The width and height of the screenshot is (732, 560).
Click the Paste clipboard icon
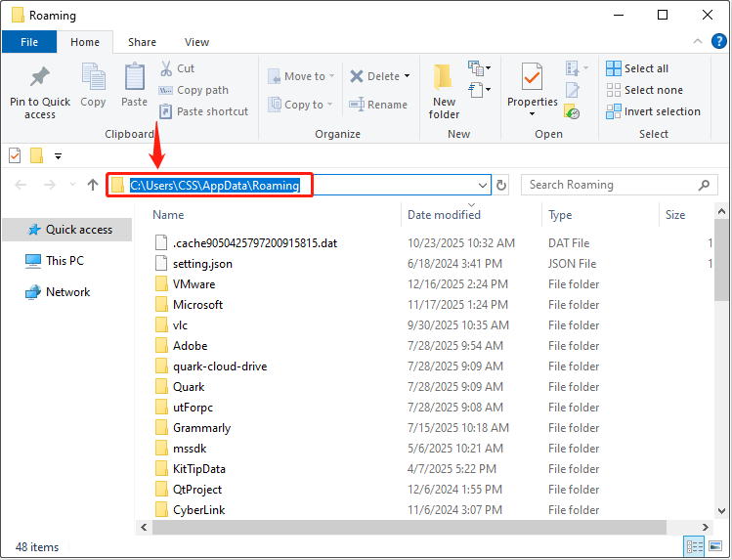click(134, 77)
